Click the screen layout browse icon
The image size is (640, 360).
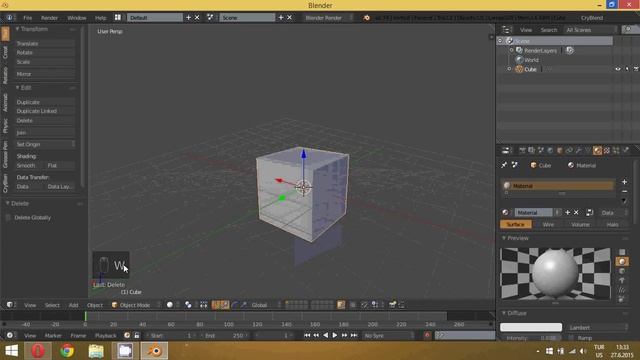[118, 18]
